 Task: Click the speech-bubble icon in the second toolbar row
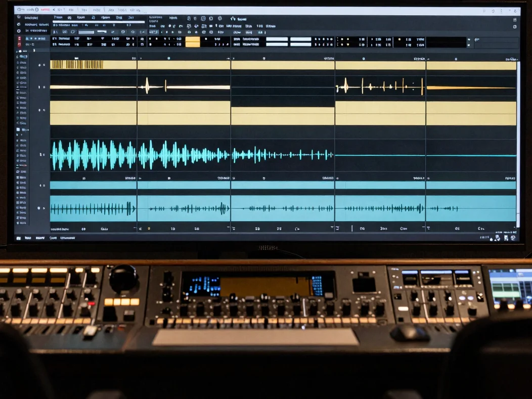click(x=211, y=26)
